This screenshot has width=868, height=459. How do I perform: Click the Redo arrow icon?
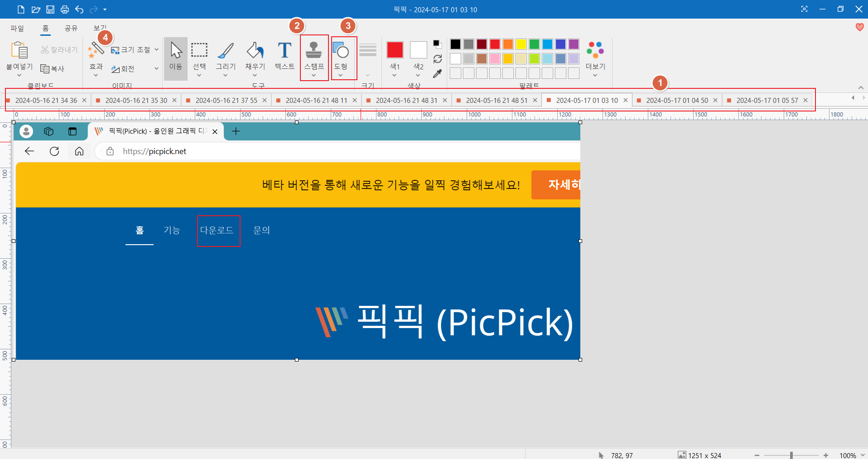tap(94, 9)
